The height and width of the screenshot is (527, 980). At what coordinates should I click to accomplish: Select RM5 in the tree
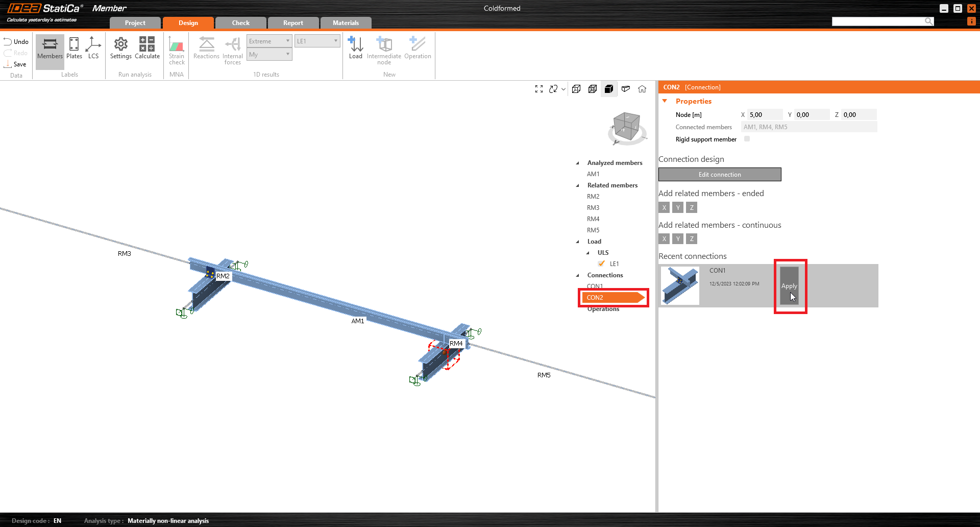[593, 230]
